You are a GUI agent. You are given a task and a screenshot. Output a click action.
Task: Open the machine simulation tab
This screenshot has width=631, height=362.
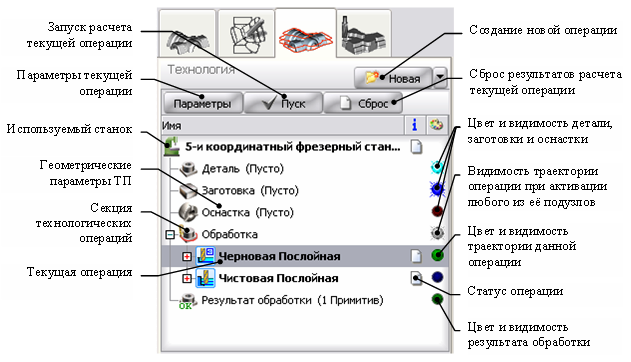coord(364,34)
